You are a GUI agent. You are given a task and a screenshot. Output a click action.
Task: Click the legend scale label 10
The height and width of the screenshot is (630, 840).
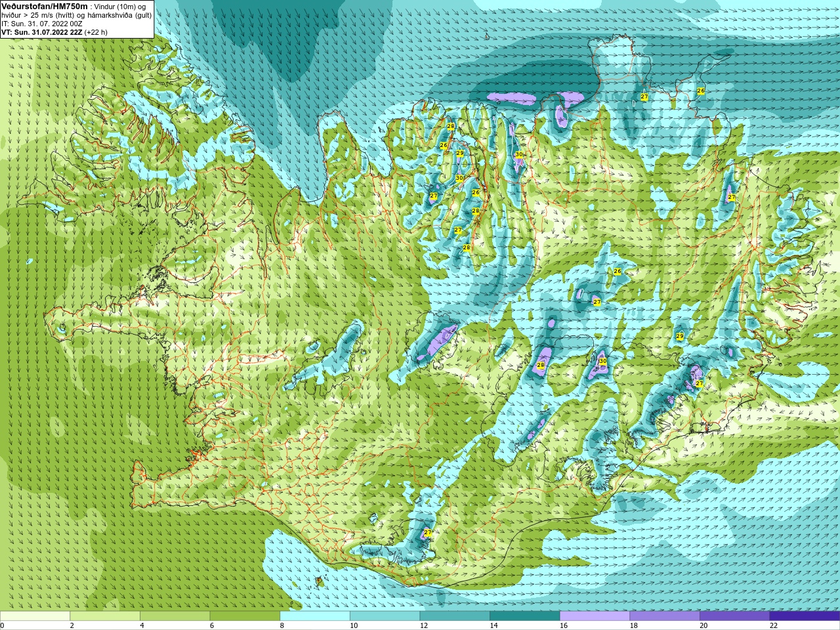pyautogui.click(x=354, y=625)
